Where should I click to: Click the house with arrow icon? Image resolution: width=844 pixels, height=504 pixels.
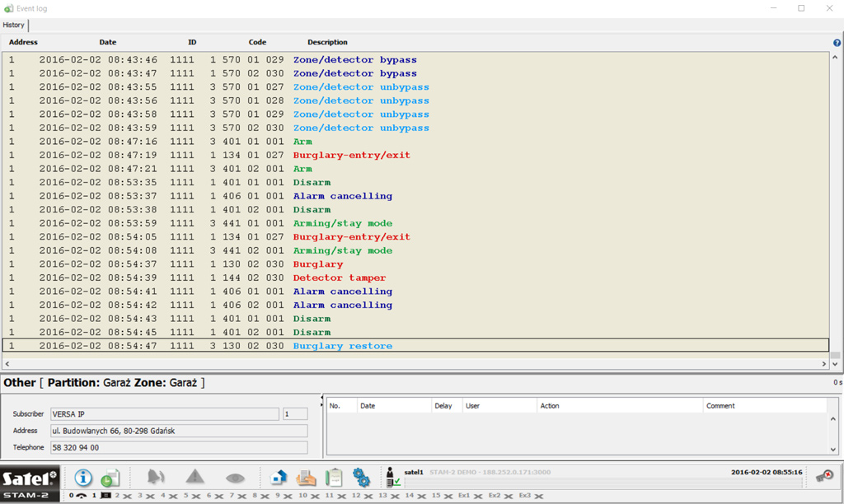[x=279, y=477]
